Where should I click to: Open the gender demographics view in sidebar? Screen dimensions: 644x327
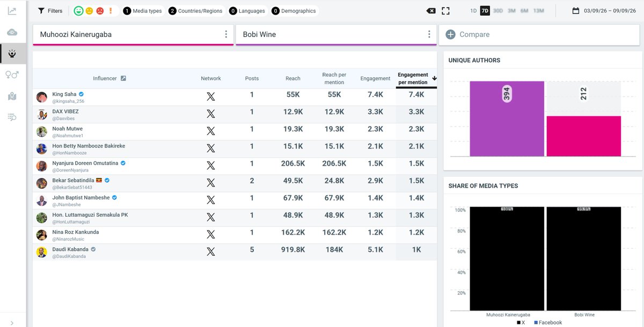(12, 75)
